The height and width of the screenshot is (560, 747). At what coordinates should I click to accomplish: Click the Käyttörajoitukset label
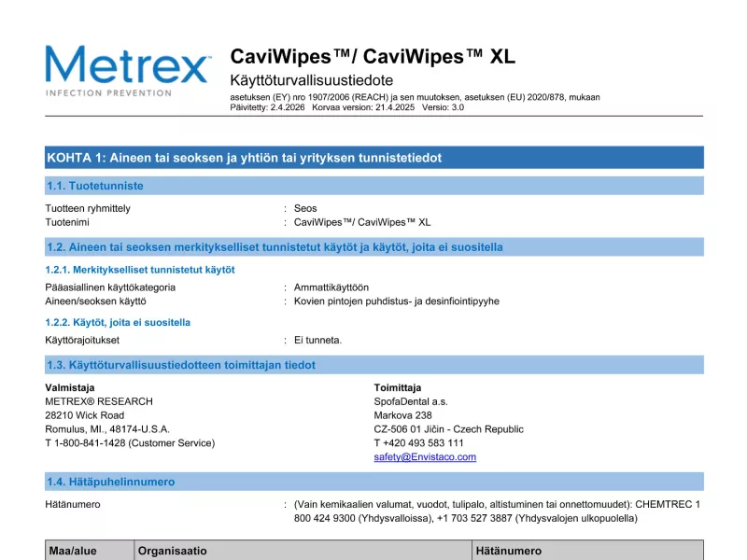tap(82, 340)
